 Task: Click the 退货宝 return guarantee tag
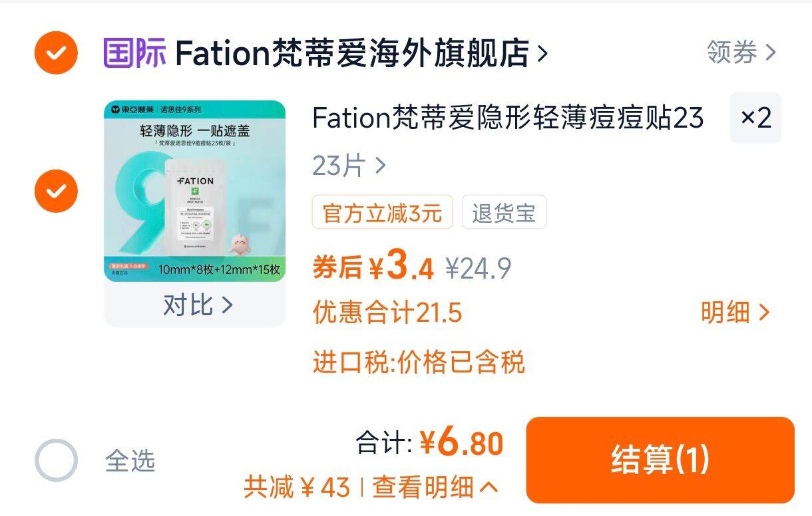(504, 212)
